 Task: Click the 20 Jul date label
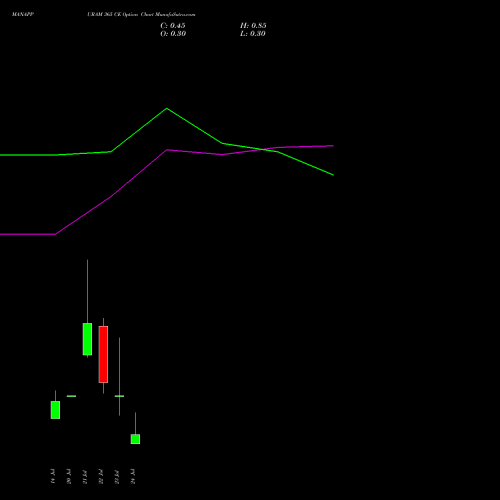pyautogui.click(x=69, y=476)
